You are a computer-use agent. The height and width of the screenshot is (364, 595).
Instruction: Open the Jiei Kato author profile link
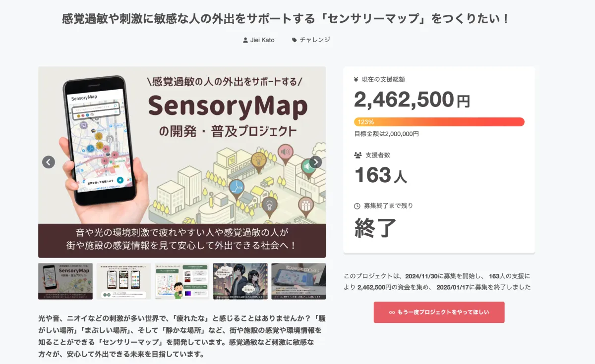click(x=262, y=40)
